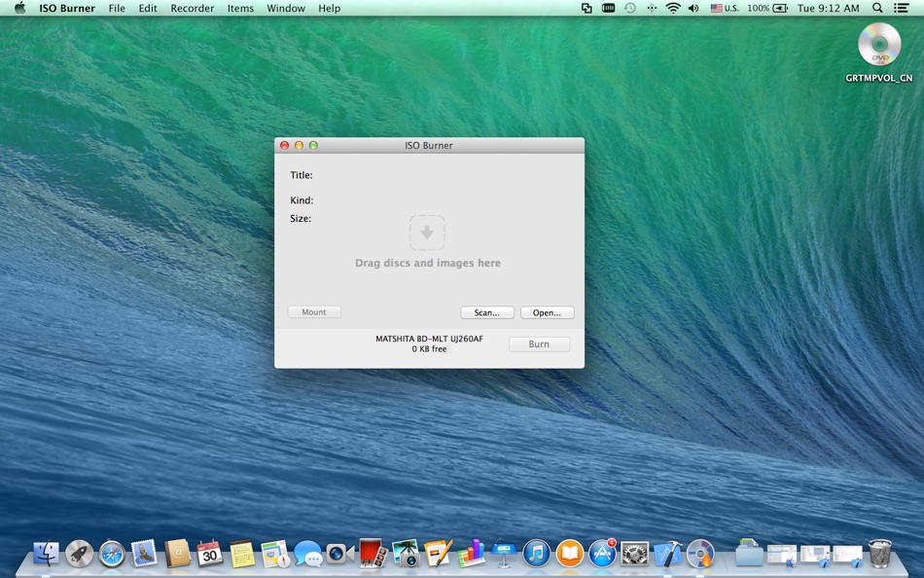The image size is (924, 578).
Task: Open Mail from the Dock
Action: (x=144, y=554)
